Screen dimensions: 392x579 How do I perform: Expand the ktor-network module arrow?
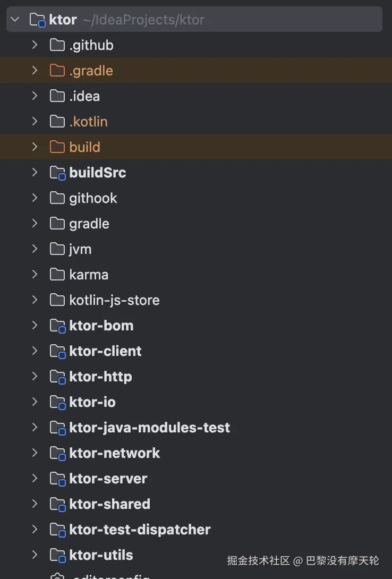(35, 453)
